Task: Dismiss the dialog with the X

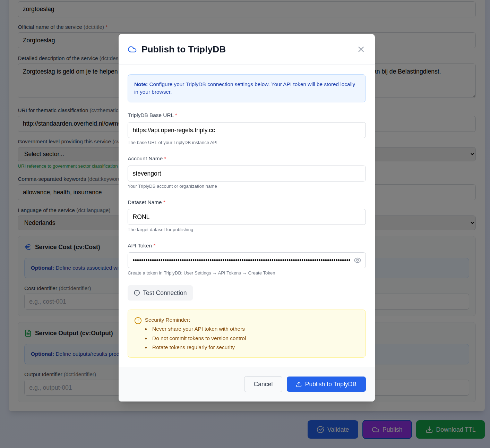Action: pyautogui.click(x=361, y=49)
